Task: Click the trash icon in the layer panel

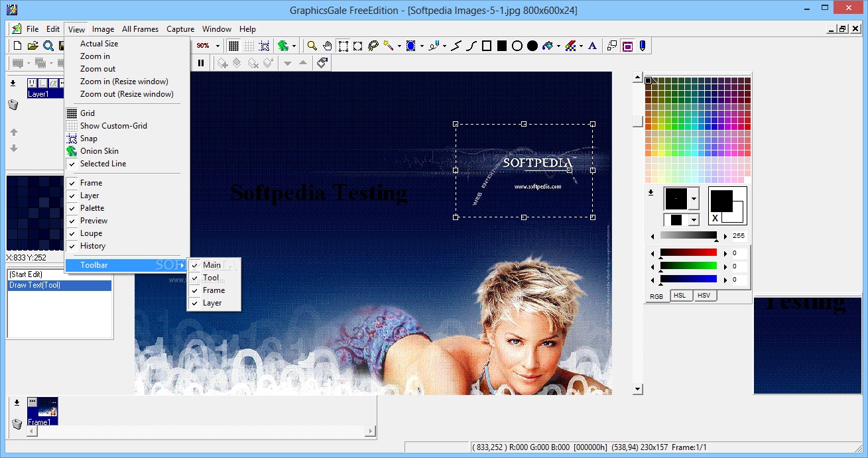Action: pyautogui.click(x=13, y=105)
